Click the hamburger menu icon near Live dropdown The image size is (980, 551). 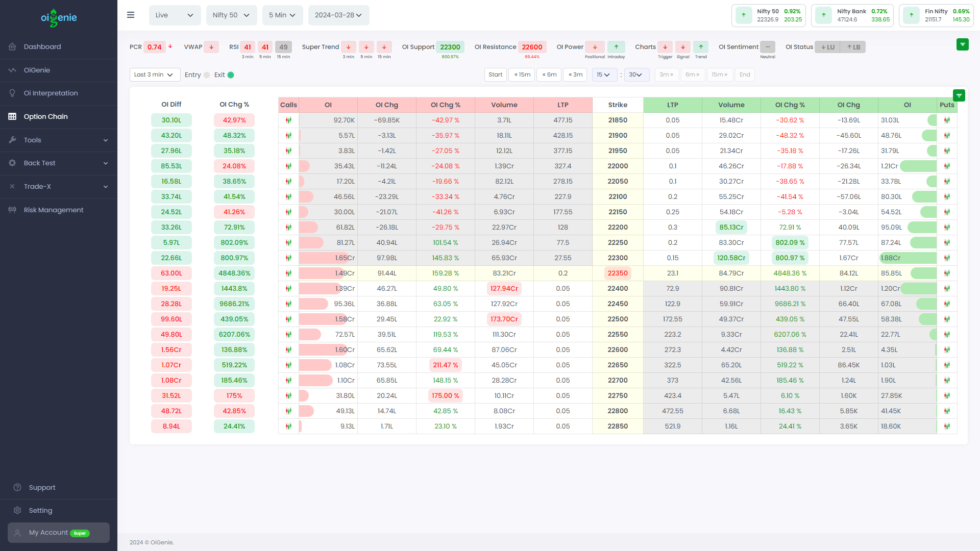(131, 15)
